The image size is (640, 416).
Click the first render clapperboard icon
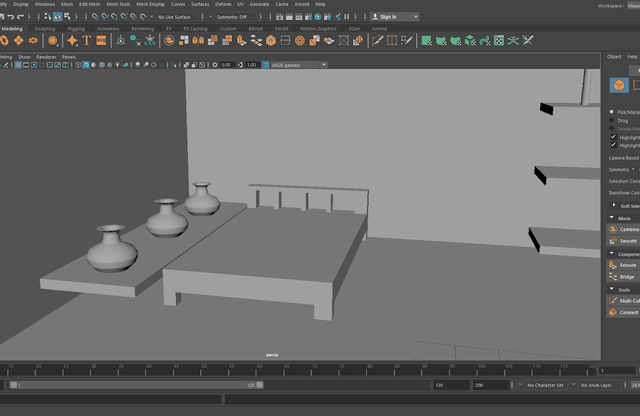[x=280, y=17]
